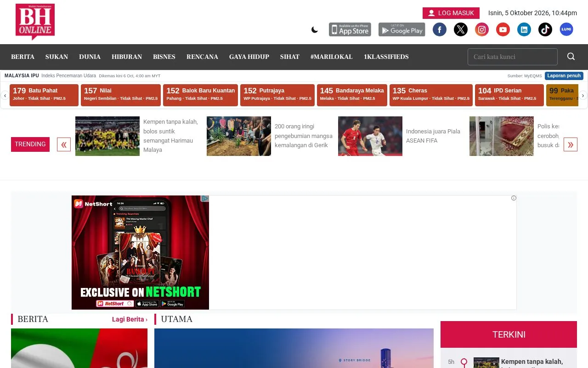Open the DUNIA menu
This screenshot has width=588, height=368.
[x=90, y=57]
